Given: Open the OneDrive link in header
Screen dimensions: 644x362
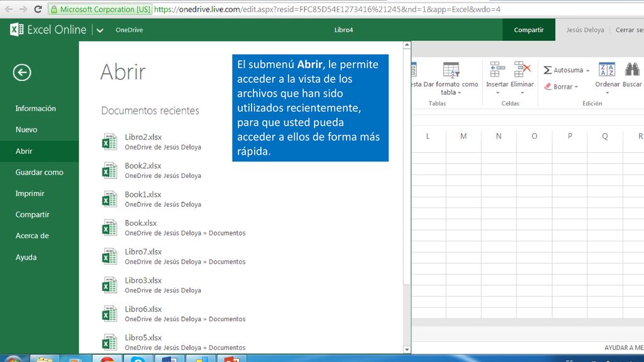Looking at the screenshot, I should (129, 30).
